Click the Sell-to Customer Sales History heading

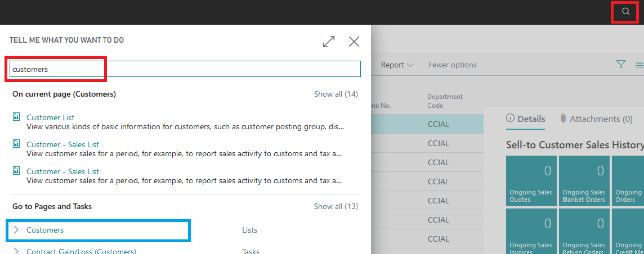point(575,145)
